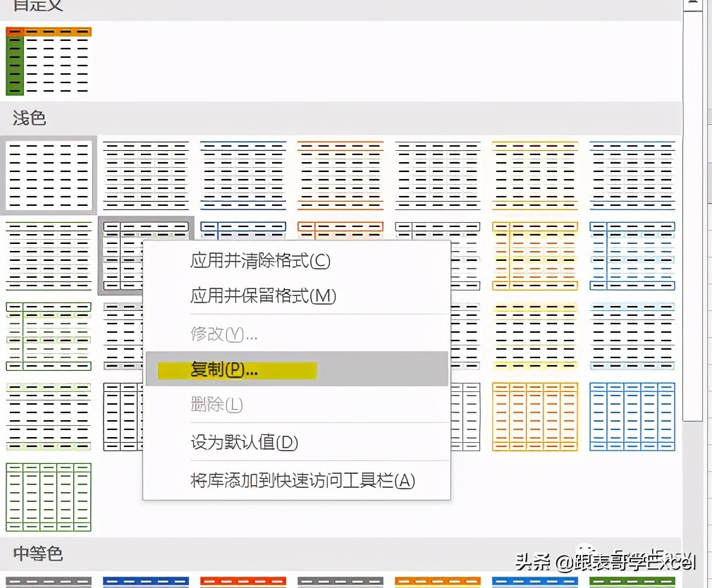Image resolution: width=712 pixels, height=588 pixels.
Task: Apply the green lined style starting the second 浅色 row
Action: point(49,256)
